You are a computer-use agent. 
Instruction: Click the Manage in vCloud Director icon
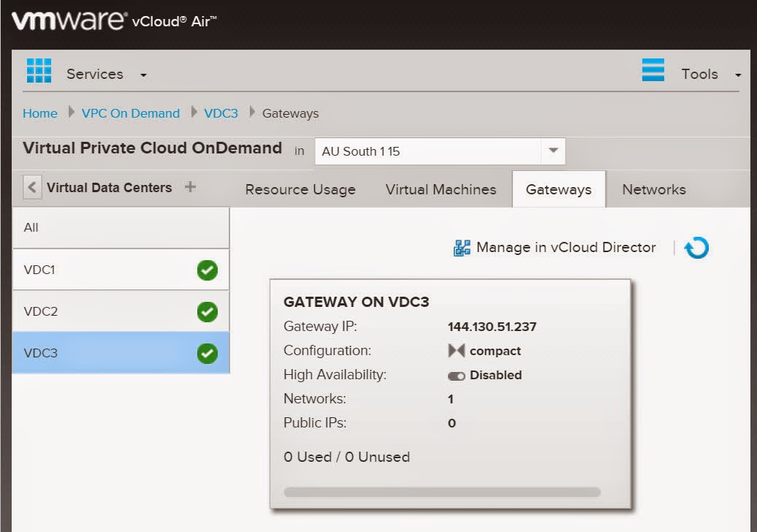click(x=461, y=248)
